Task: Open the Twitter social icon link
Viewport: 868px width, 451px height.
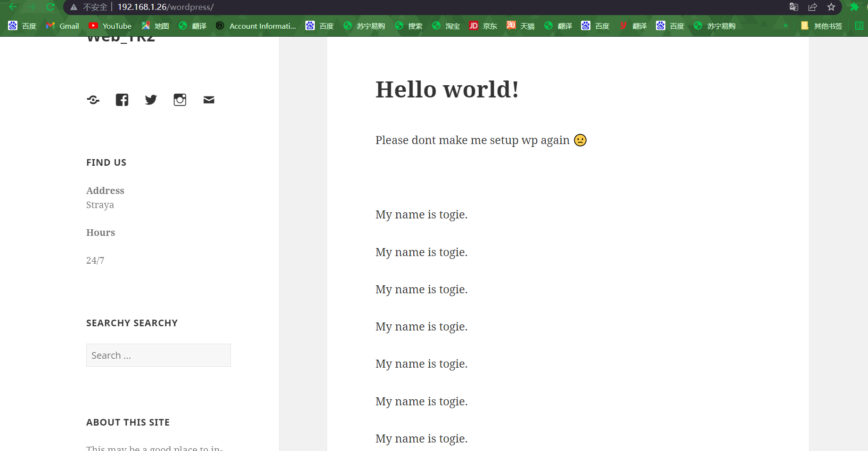Action: [x=151, y=100]
